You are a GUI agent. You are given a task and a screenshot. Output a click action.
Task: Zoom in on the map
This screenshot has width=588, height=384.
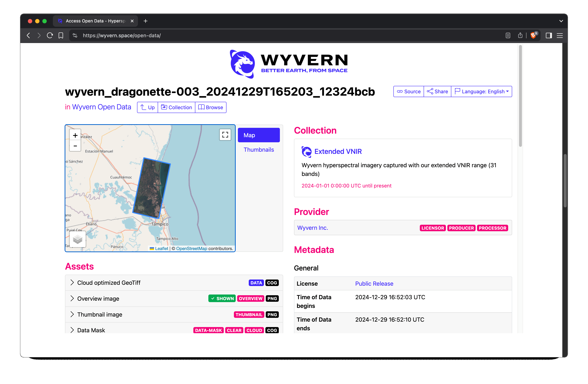(75, 135)
